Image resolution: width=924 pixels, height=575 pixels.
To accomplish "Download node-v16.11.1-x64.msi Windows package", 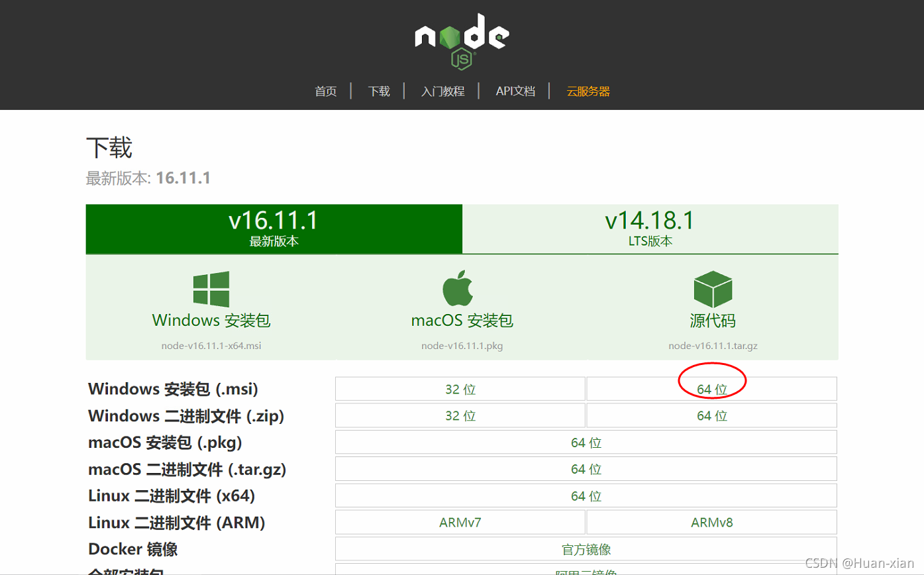I will 210,345.
